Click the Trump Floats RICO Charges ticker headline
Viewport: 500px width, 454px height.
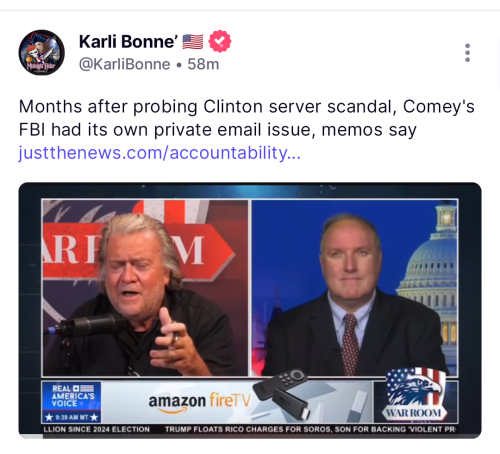[310, 429]
